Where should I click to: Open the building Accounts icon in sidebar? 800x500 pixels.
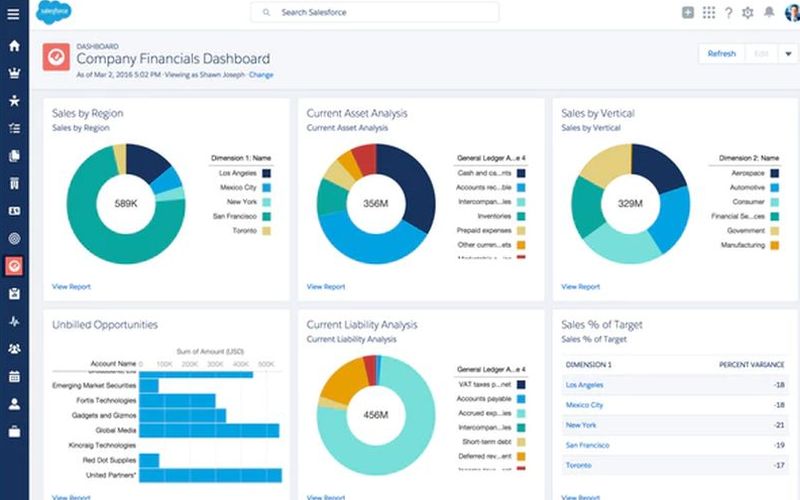(14, 183)
